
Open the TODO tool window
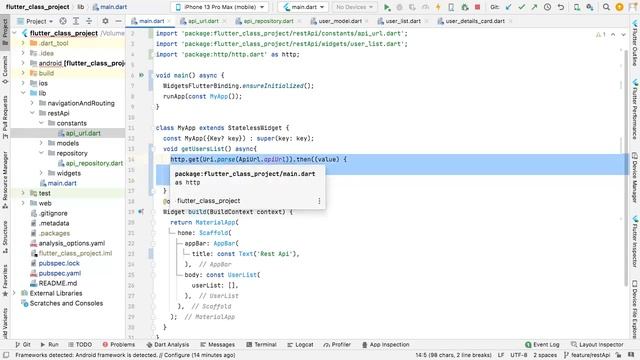pyautogui.click(x=80, y=344)
